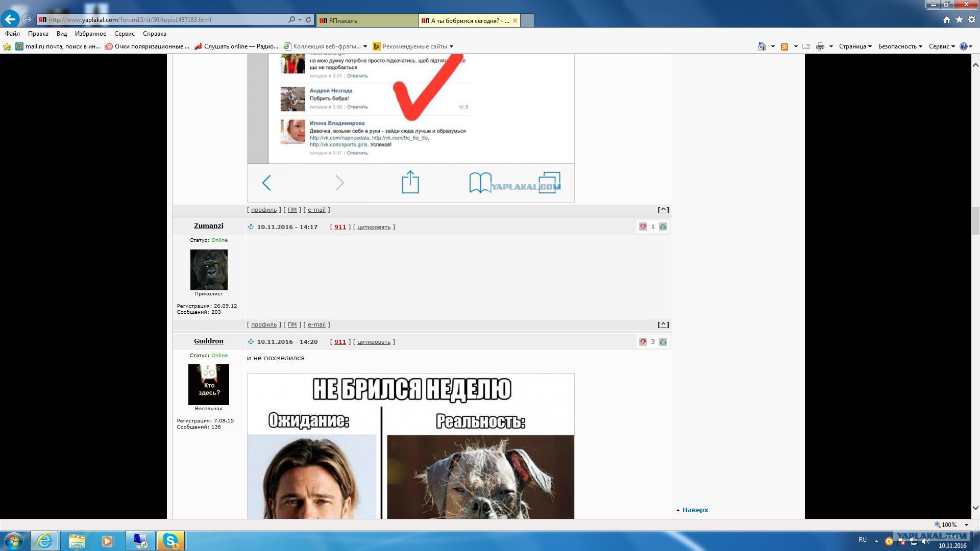The image size is (980, 551).
Task: Click the new tab button
Action: [527, 20]
